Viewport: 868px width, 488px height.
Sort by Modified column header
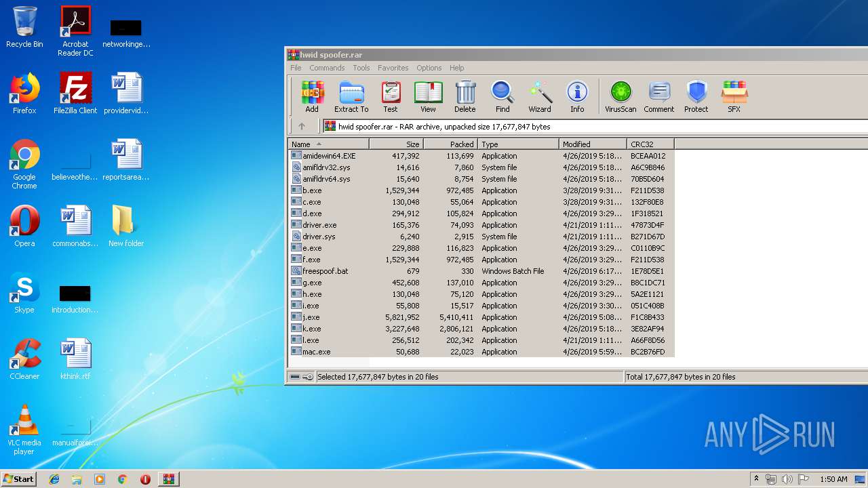(x=593, y=144)
